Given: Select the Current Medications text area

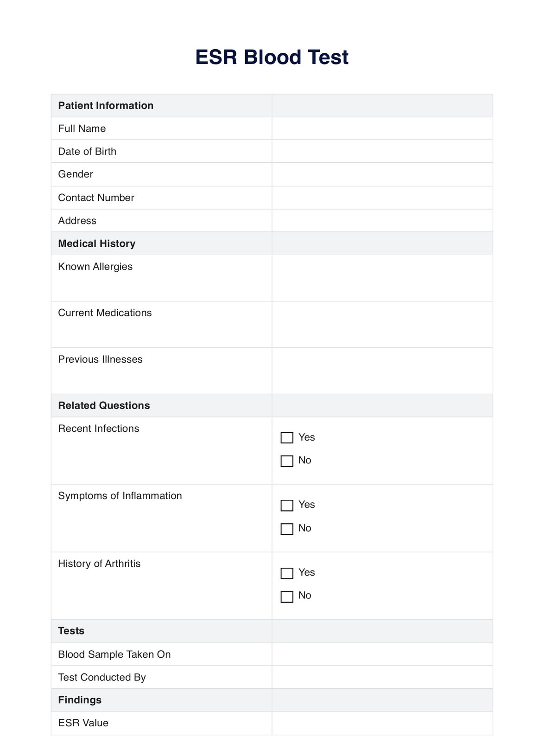Looking at the screenshot, I should coord(382,324).
